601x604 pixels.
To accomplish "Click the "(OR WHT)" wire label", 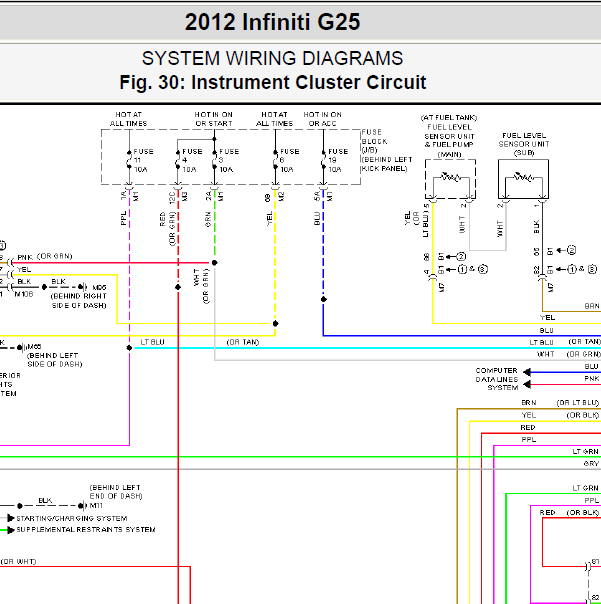I will tap(18, 562).
